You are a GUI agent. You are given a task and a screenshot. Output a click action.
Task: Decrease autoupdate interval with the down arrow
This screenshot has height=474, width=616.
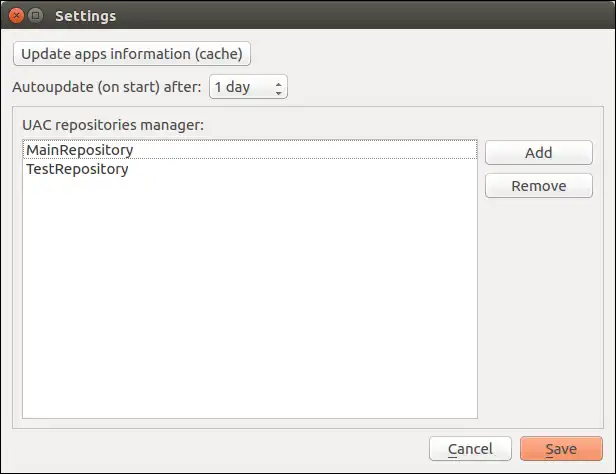pos(278,93)
